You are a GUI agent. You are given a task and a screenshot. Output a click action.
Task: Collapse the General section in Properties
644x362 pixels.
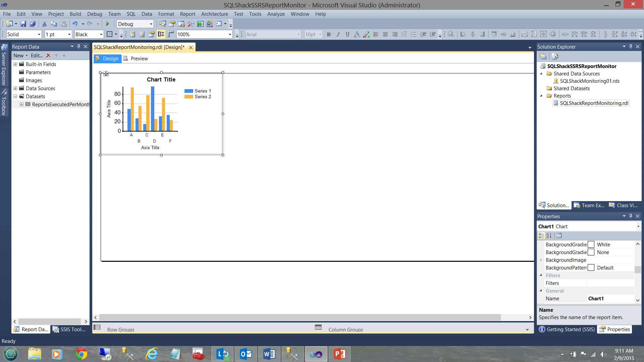541,291
